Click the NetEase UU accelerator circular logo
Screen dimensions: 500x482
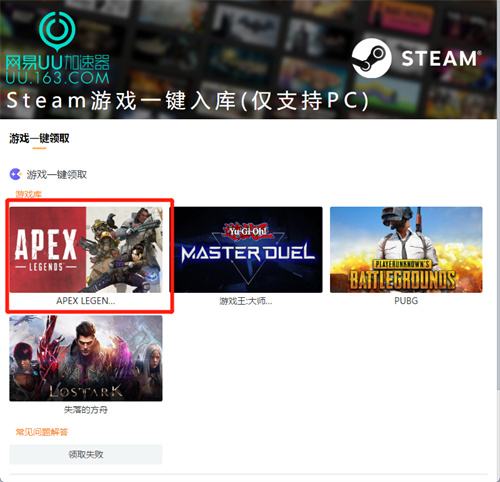(x=57, y=31)
